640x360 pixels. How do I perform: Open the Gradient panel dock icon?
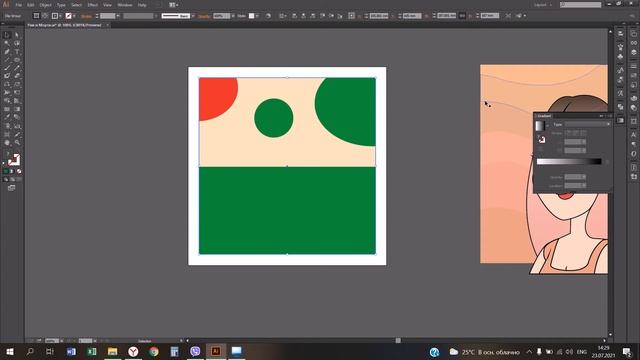coord(620,120)
